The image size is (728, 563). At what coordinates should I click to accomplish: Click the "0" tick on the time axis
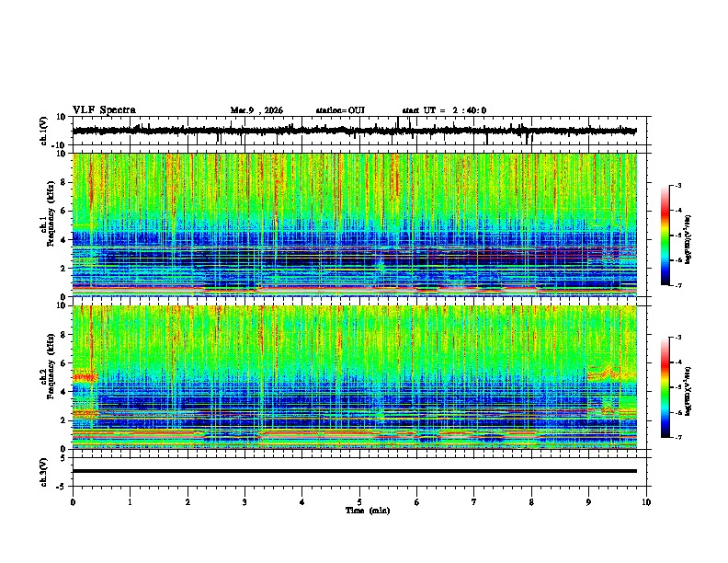pyautogui.click(x=73, y=502)
